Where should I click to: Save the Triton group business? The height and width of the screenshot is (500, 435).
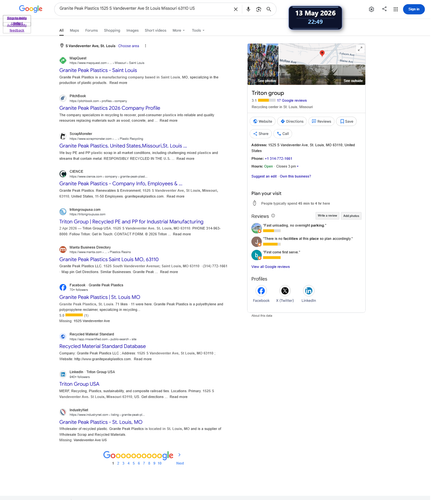click(346, 121)
